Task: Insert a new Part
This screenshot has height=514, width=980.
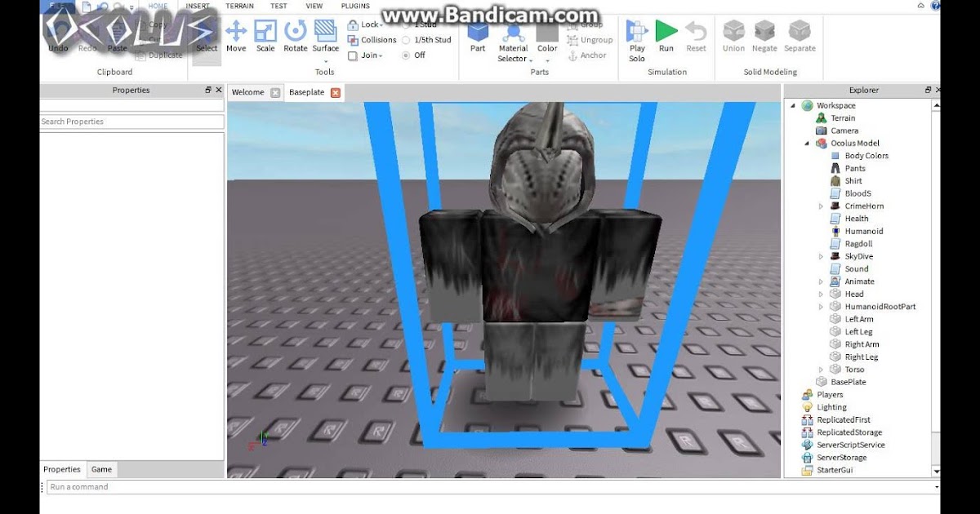Action: point(478,38)
